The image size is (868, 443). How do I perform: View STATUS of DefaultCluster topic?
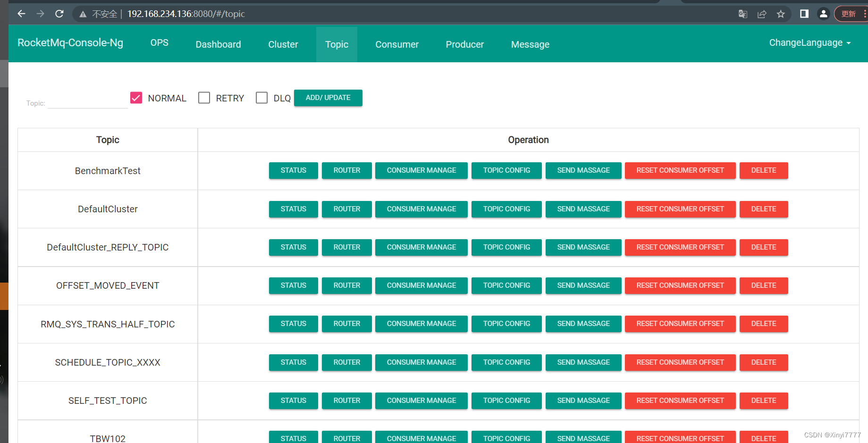click(294, 209)
